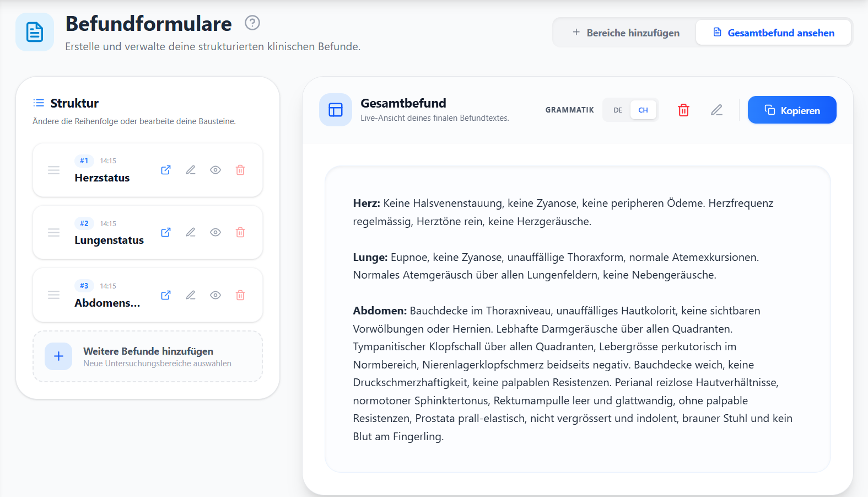Copy the report with the Kopieren button
This screenshot has height=497, width=868.
click(x=792, y=110)
